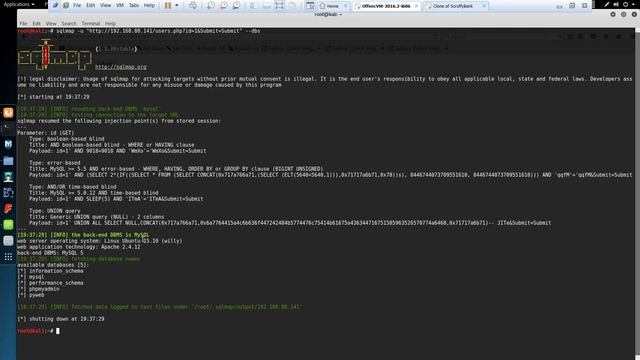Viewport: 640px width, 360px height.
Task: Open the root@kali title dropdown
Action: [328, 14]
